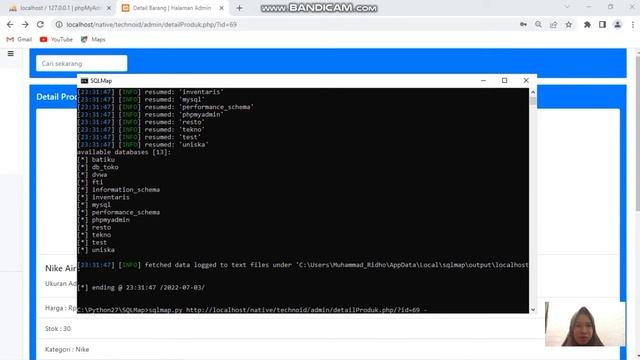This screenshot has width=640, height=360.
Task: Maximize the SQLMap window
Action: point(504,81)
